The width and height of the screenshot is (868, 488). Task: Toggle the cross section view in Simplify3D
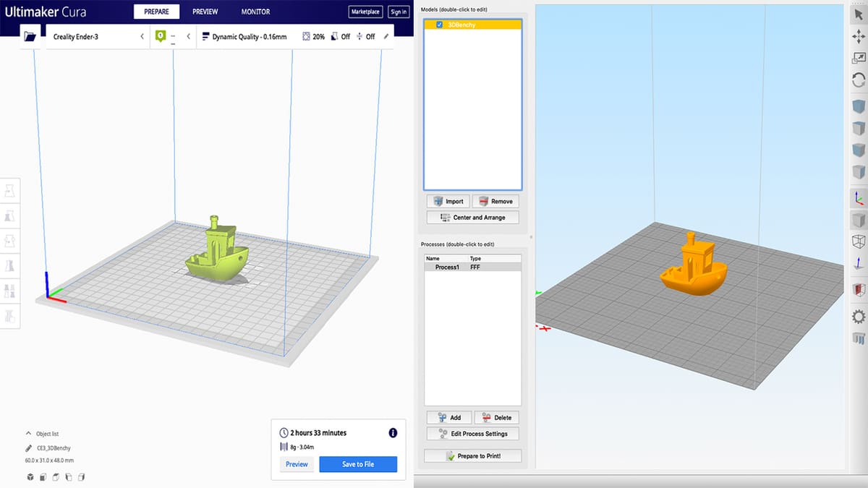(859, 289)
